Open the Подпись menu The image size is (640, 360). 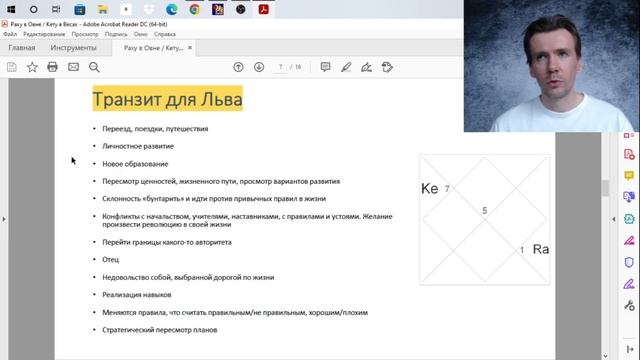tap(116, 34)
